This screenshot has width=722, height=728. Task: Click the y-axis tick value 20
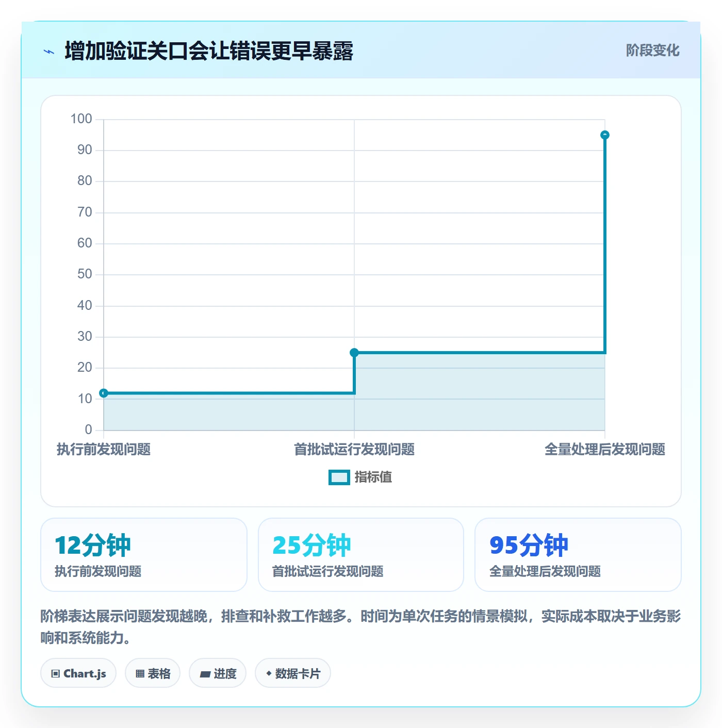pos(85,368)
